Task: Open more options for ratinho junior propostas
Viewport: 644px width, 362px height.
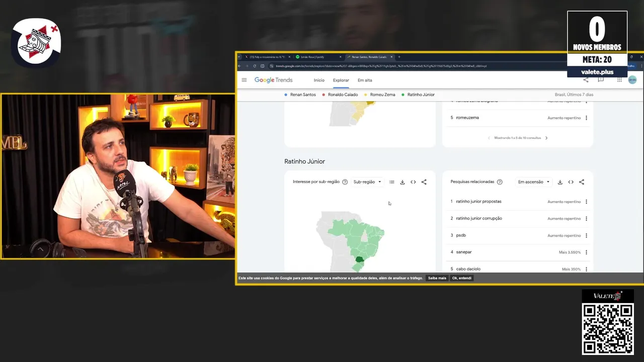Action: pyautogui.click(x=586, y=202)
